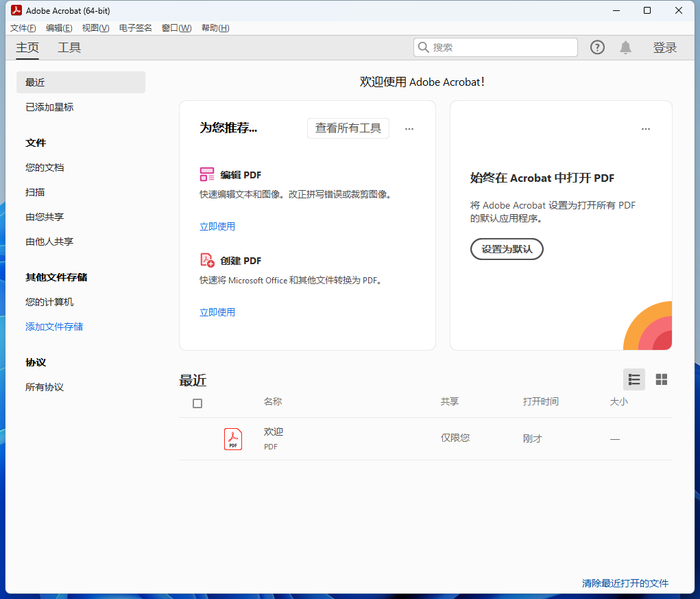Click the 登录 sign-in button
Viewport: 700px width, 599px height.
click(665, 47)
